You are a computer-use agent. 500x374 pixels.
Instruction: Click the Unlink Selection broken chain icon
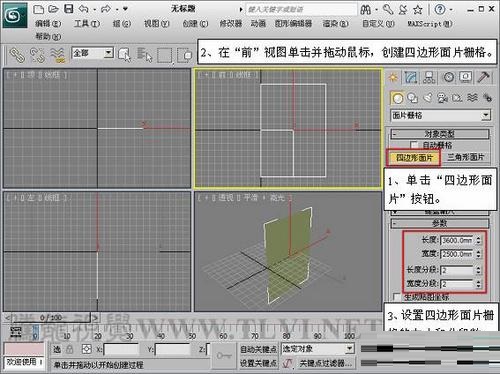pyautogui.click(x=37, y=55)
